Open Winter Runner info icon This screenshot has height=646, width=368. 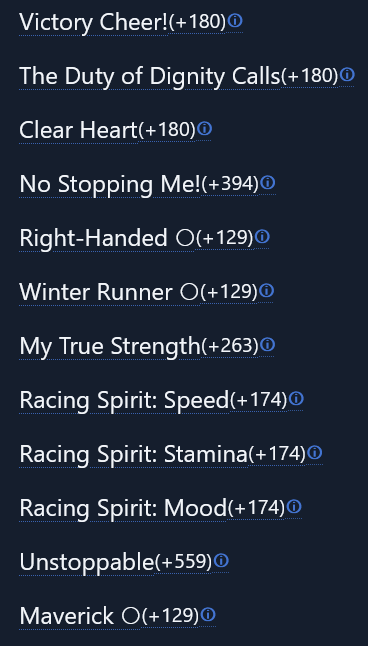[x=266, y=291]
